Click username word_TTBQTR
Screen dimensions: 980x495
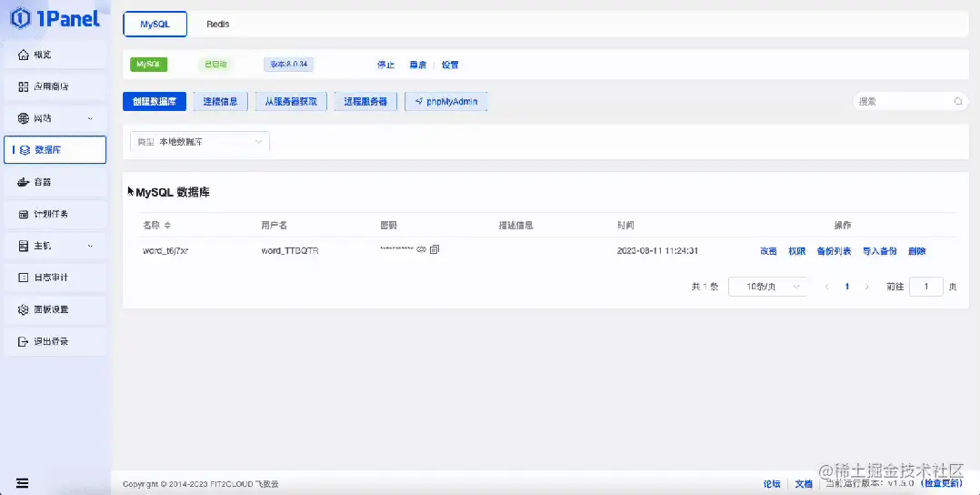[x=290, y=251]
